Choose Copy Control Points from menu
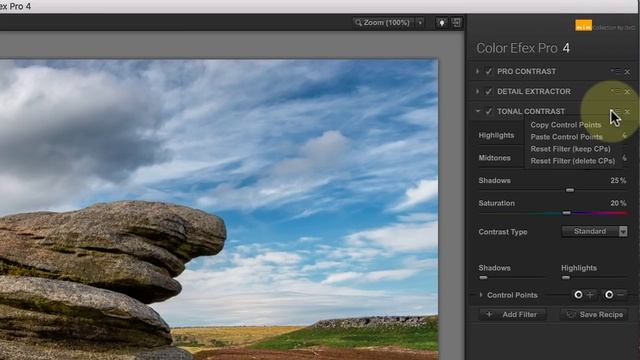 [566, 125]
